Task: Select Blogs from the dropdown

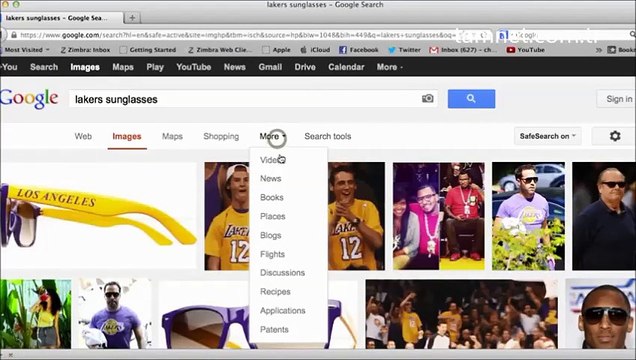Action: tap(271, 236)
